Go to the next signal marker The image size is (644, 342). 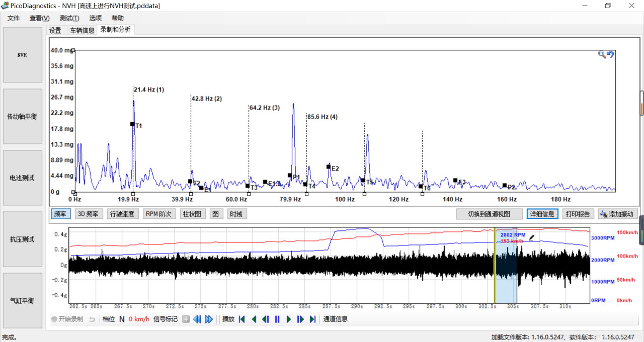[x=209, y=319]
